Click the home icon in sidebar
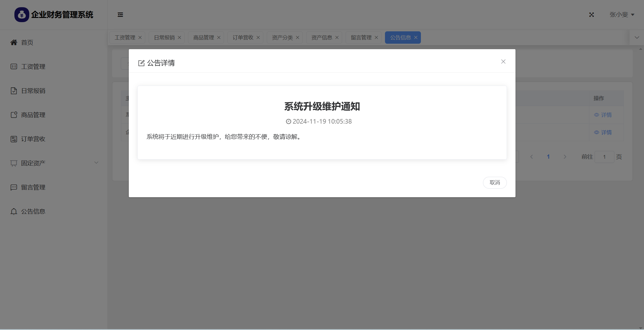The width and height of the screenshot is (644, 330). click(14, 43)
